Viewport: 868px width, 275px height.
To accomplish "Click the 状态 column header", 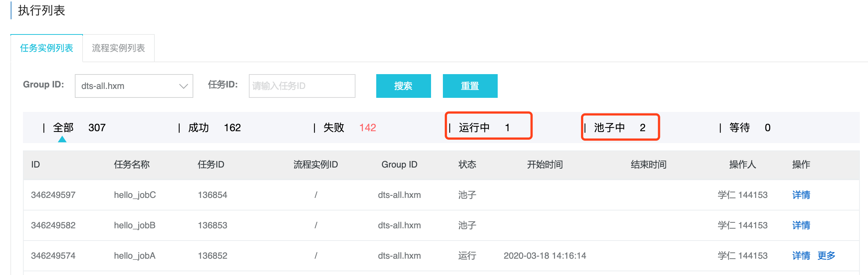I will 467,165.
